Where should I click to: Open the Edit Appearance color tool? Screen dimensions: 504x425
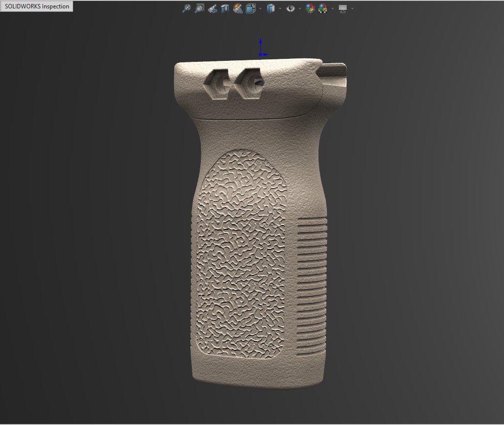click(310, 8)
